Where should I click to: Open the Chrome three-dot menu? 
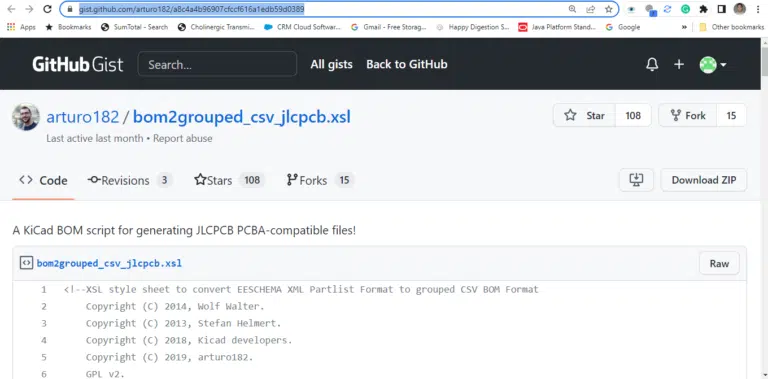pyautogui.click(x=758, y=9)
